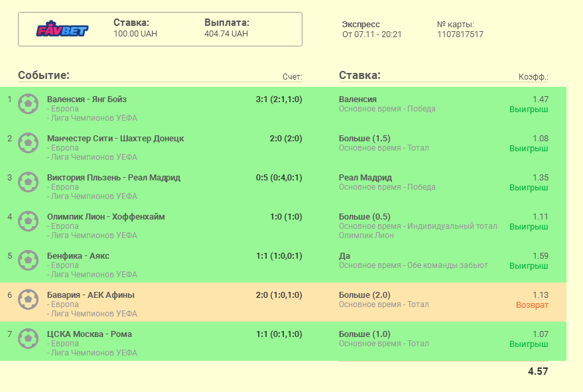583x392 pixels.
Task: Click the score 0:5 (0:4,0:1)
Action: 279,178
